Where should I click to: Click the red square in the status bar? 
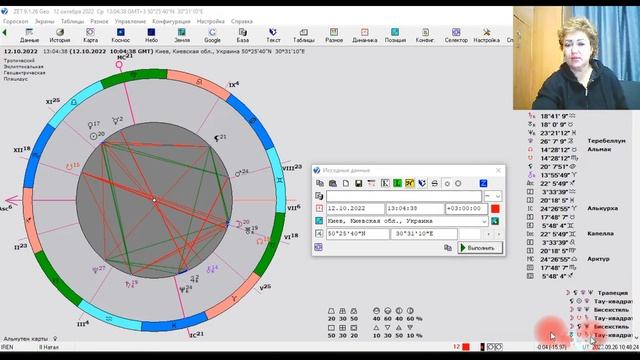[x=466, y=347]
